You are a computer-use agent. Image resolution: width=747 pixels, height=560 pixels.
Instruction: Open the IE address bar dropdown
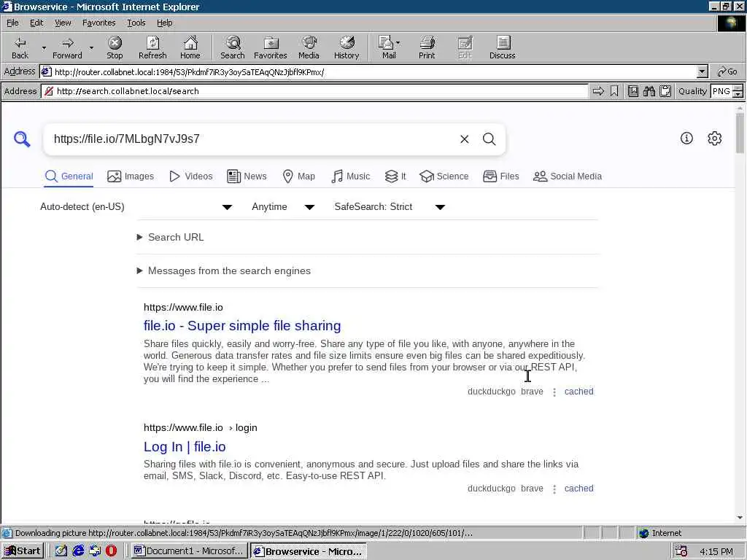(703, 72)
